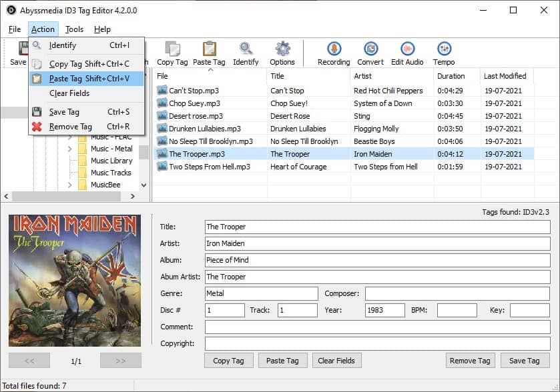Click the Save toolbar icon
Viewport: 560px width, 392px height.
point(23,49)
